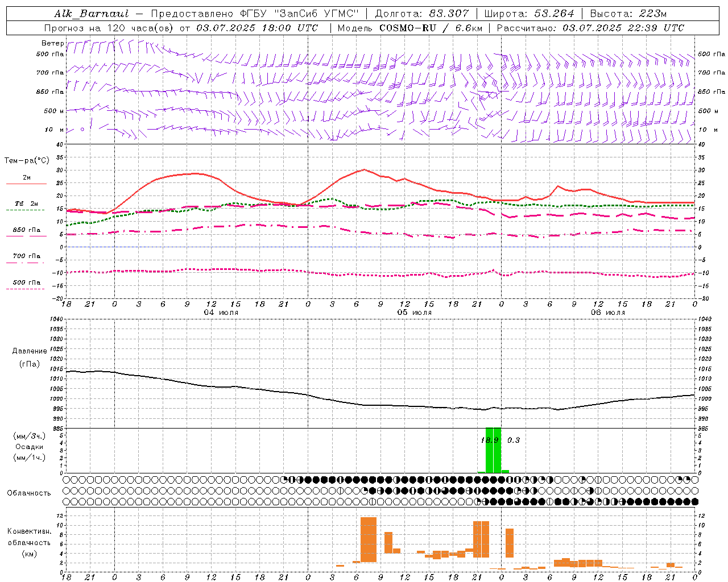Click the "850 гПа" temperature legend label
This screenshot has width=728, height=582.
(x=27, y=230)
